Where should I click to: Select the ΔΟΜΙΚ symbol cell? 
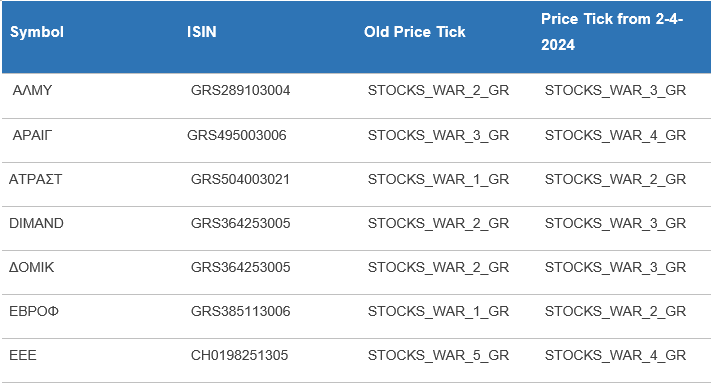(31, 267)
